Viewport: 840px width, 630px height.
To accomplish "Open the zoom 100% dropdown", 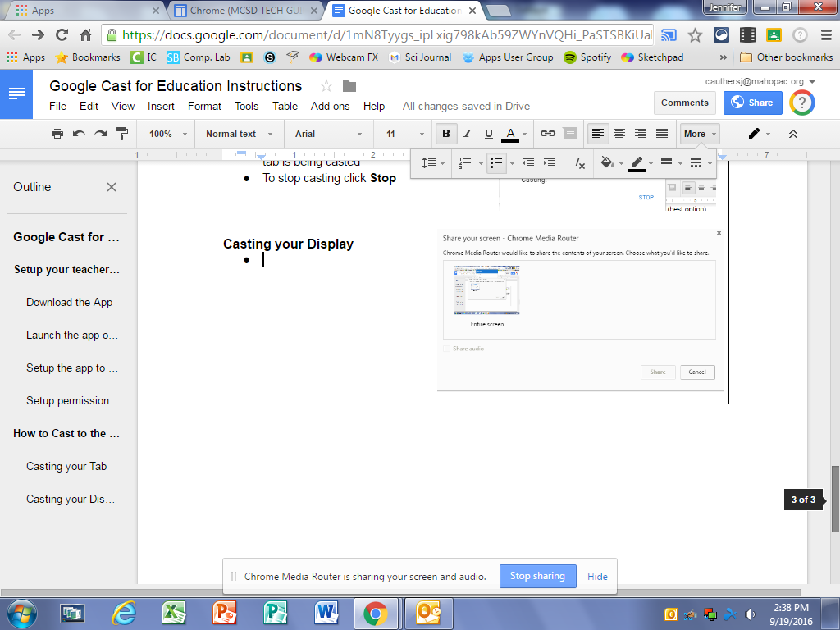I will 167,134.
